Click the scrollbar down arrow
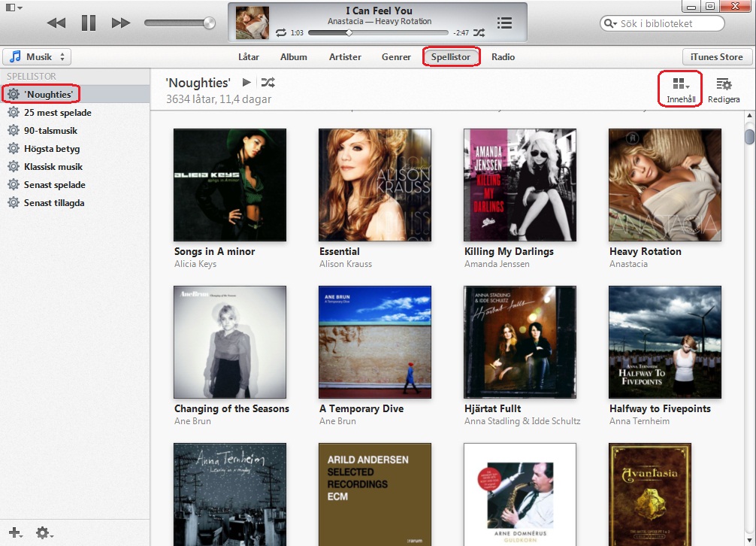This screenshot has width=756, height=546. [x=749, y=541]
